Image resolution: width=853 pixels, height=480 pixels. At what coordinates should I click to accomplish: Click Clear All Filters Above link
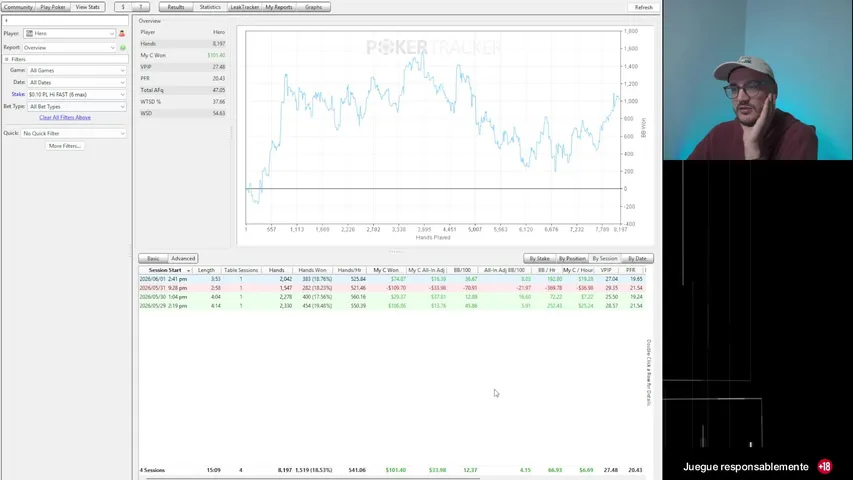[x=65, y=118]
